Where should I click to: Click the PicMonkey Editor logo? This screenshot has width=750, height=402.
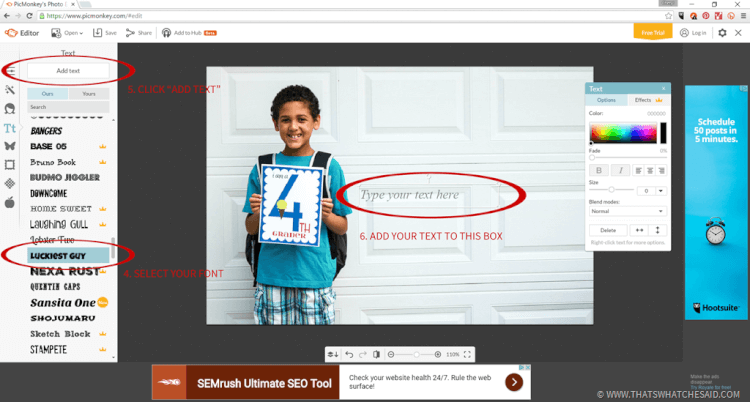tap(22, 33)
